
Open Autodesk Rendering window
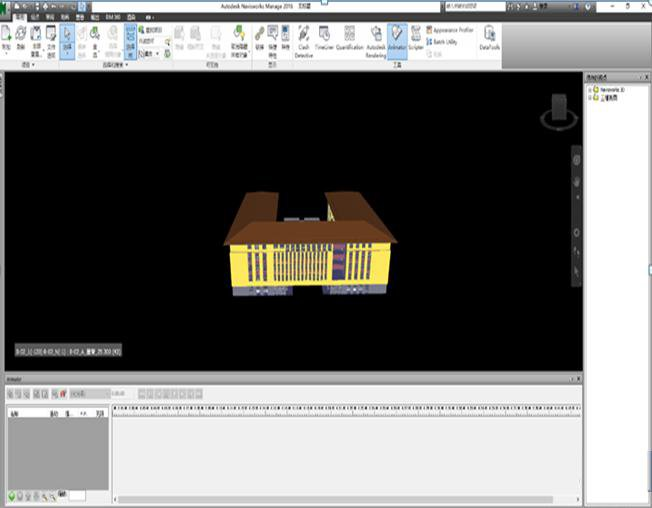(x=376, y=42)
